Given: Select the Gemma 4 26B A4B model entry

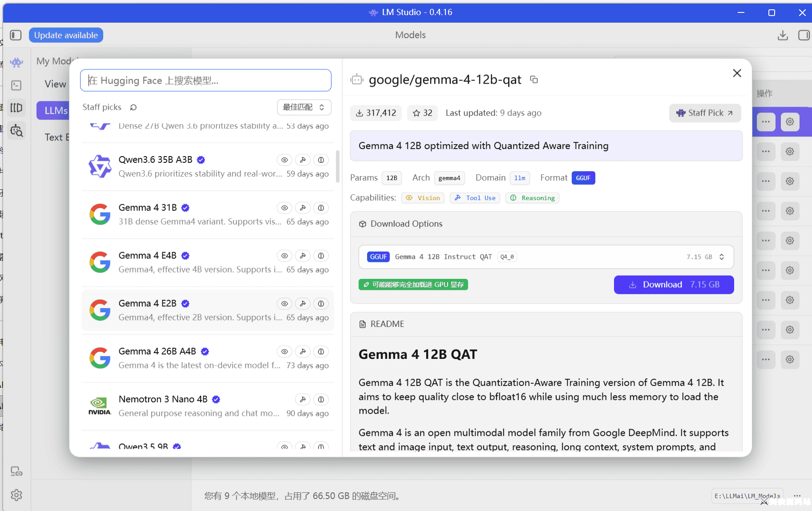Looking at the screenshot, I should click(208, 358).
